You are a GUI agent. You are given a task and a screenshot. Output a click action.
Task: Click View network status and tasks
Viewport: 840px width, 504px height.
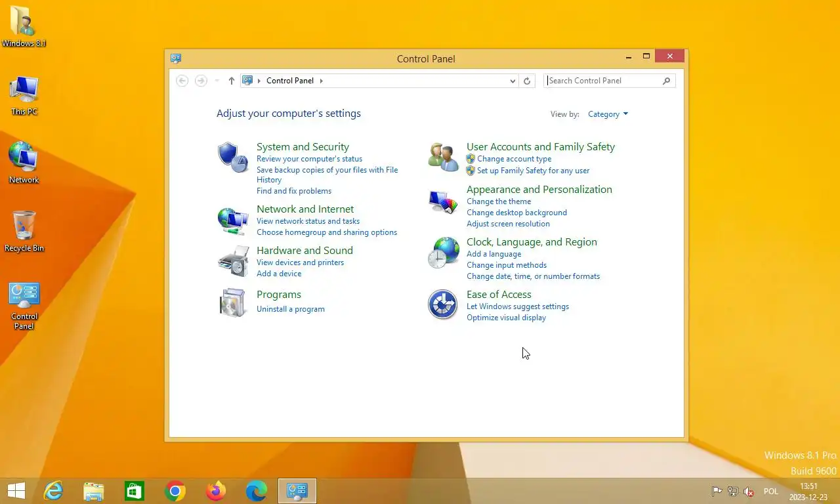coord(308,221)
